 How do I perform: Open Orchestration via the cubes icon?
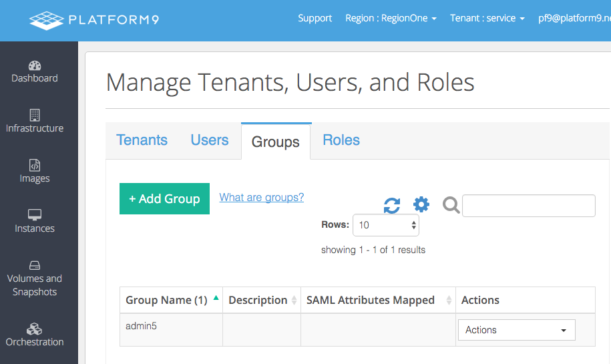click(x=35, y=329)
